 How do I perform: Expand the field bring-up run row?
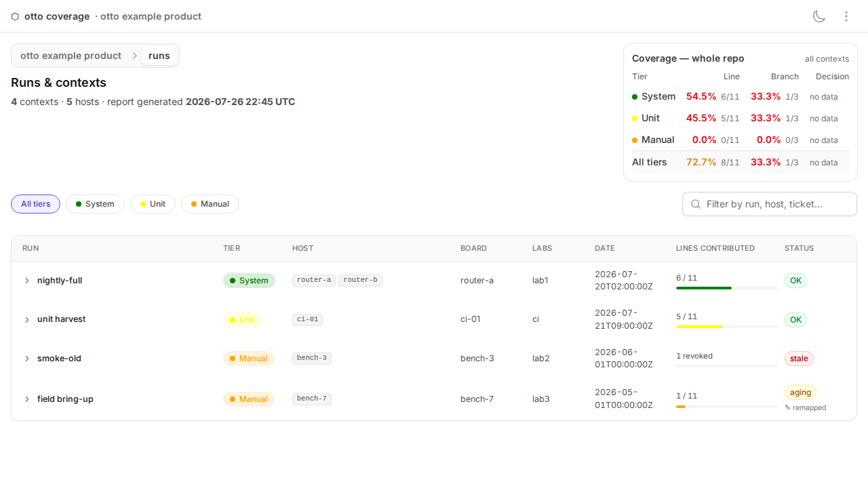point(27,399)
